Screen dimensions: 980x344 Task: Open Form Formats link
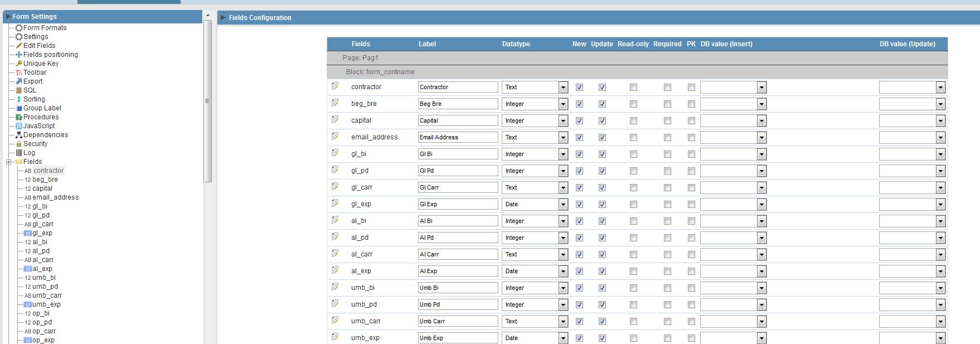(x=45, y=28)
